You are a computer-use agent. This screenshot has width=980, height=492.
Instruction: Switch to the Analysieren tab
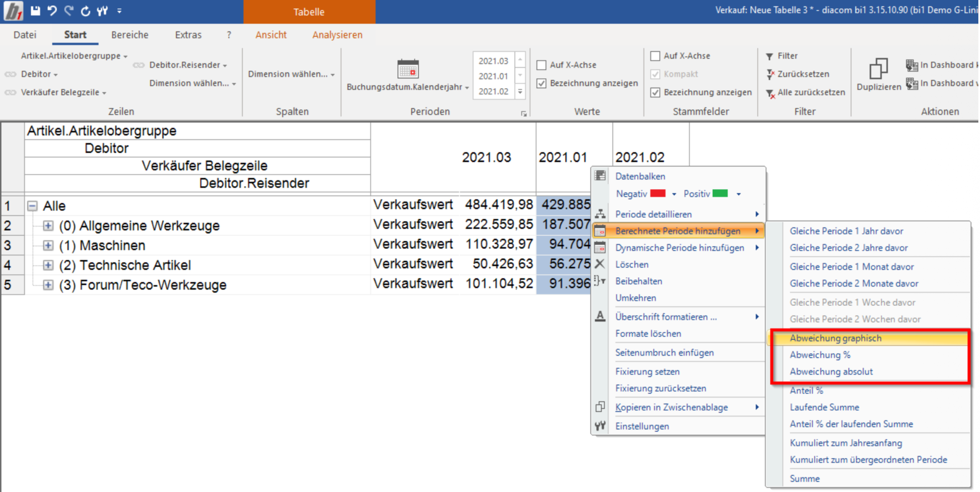[x=337, y=35]
